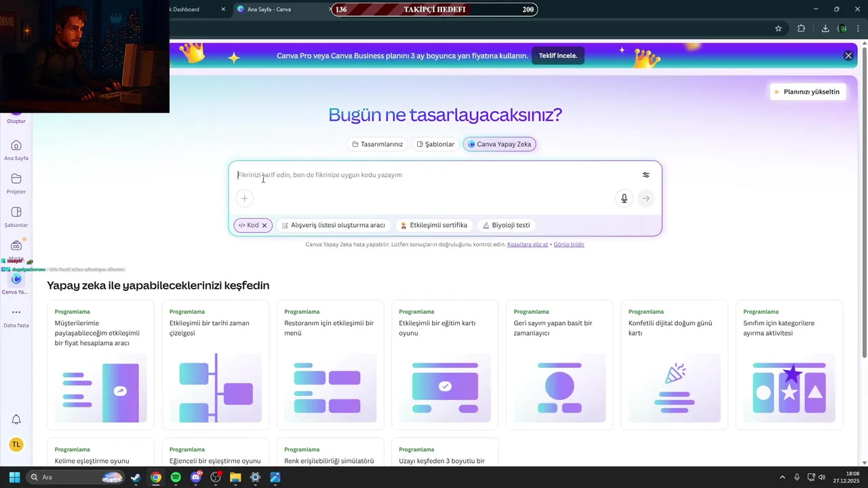Open Kelime eşleştirme oyunu card

(100, 452)
